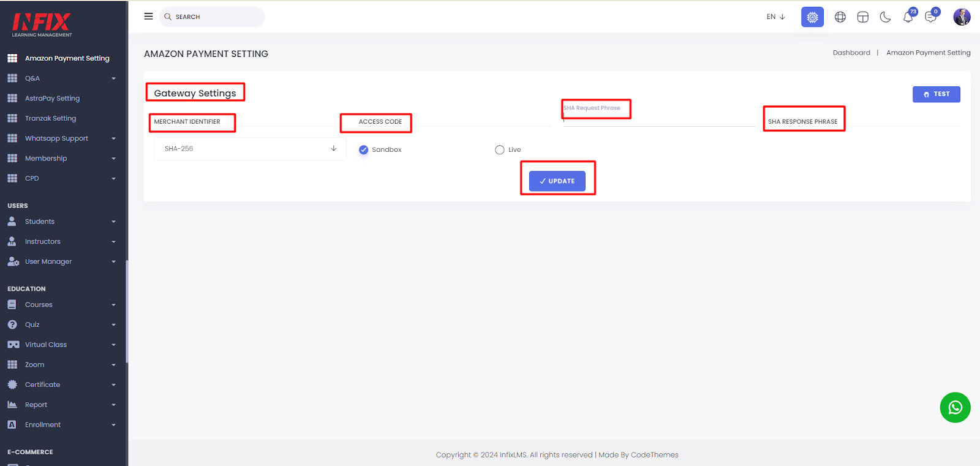Click Report chart icon

point(12,405)
